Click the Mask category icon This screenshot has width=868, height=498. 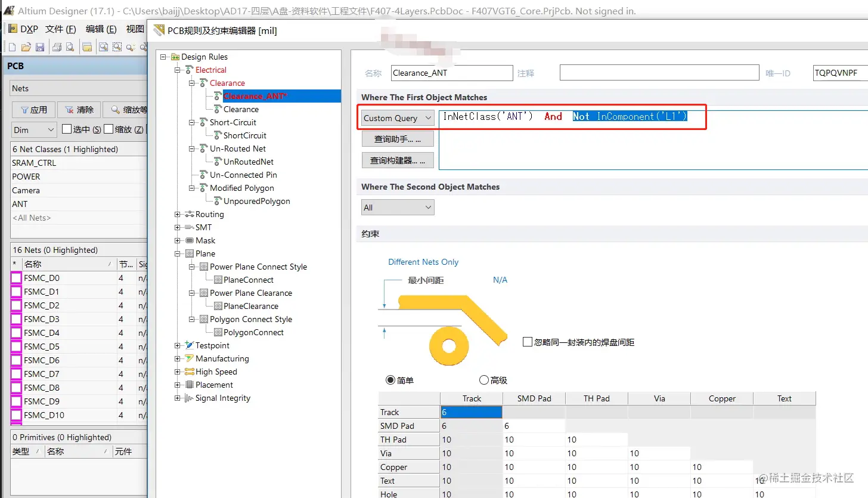tap(190, 241)
